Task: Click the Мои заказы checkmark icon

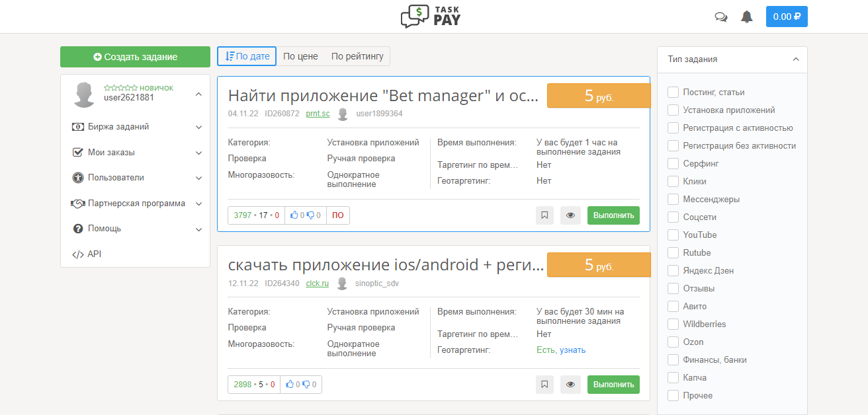Action: tap(77, 152)
